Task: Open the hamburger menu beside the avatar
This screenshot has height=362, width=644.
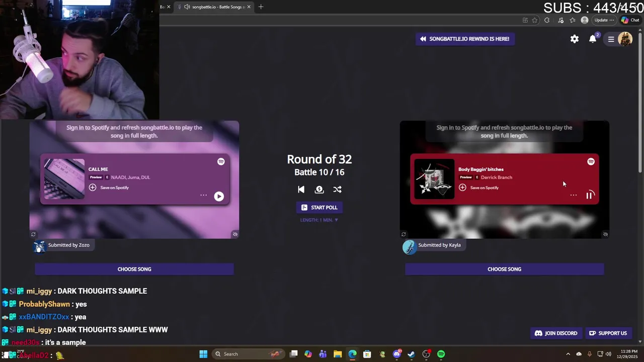Action: point(611,39)
